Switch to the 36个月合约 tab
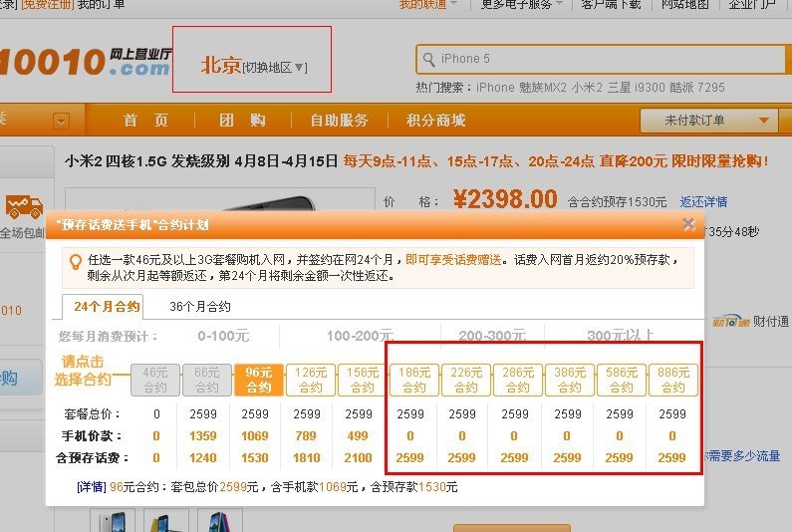792x532 pixels. (x=200, y=307)
